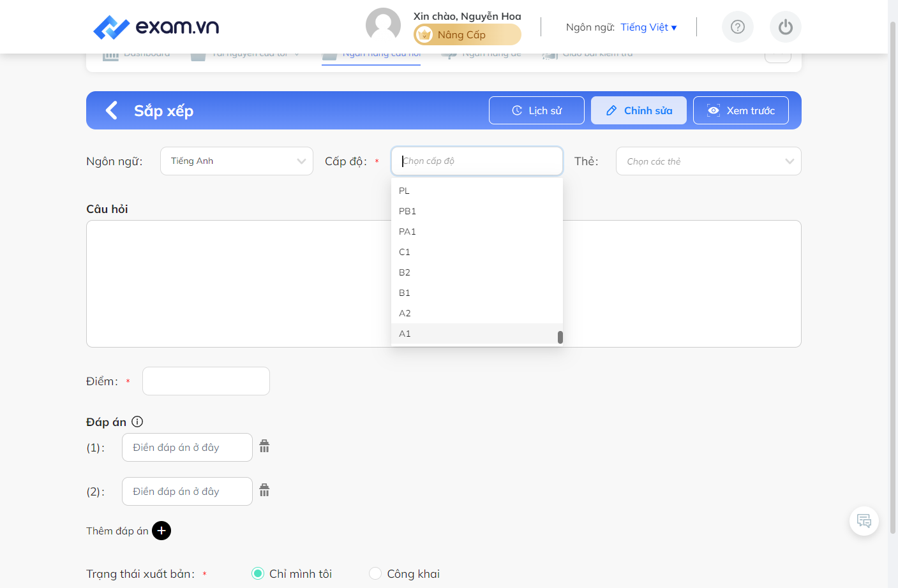Select the Chỉ mình tôi radio option
Screen dimensions: 898x588
tap(258, 573)
